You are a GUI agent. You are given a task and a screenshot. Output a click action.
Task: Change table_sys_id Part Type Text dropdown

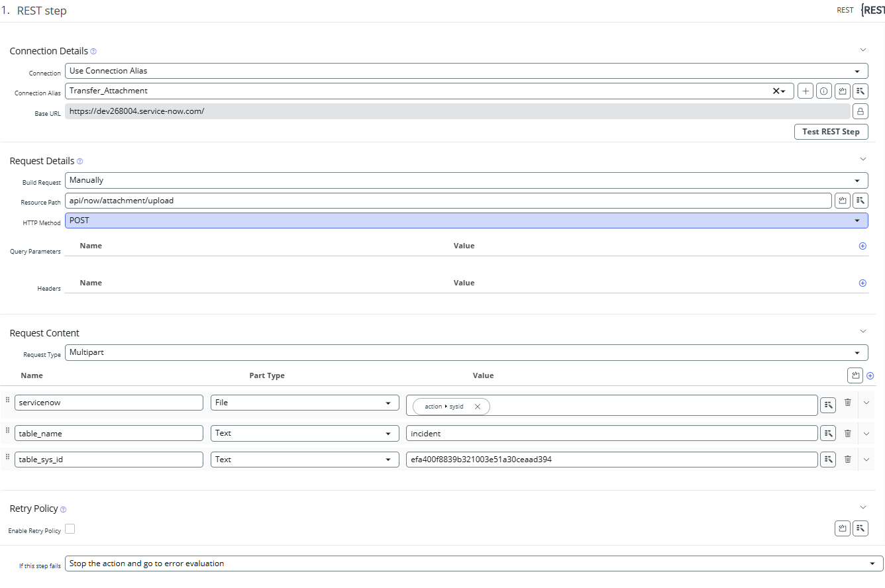305,460
